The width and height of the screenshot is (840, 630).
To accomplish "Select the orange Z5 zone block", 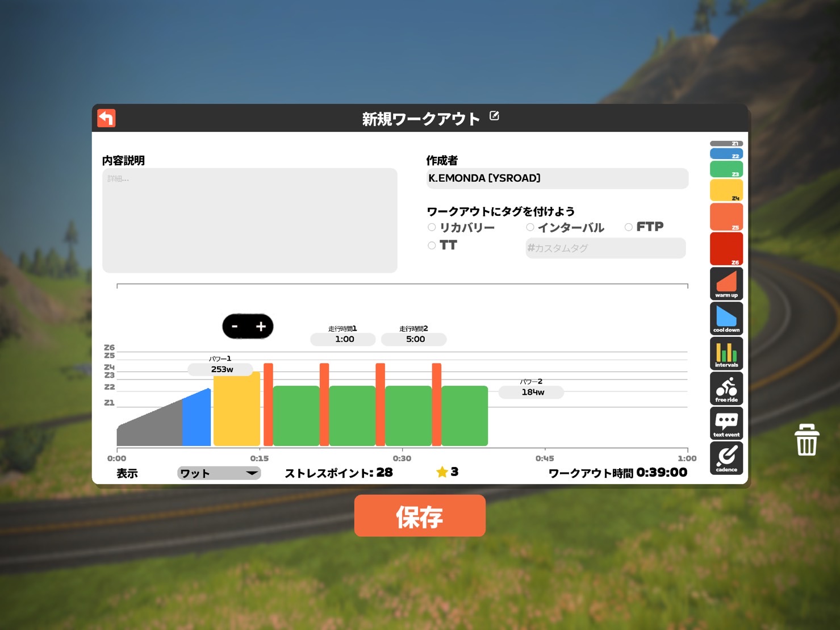I will [726, 217].
